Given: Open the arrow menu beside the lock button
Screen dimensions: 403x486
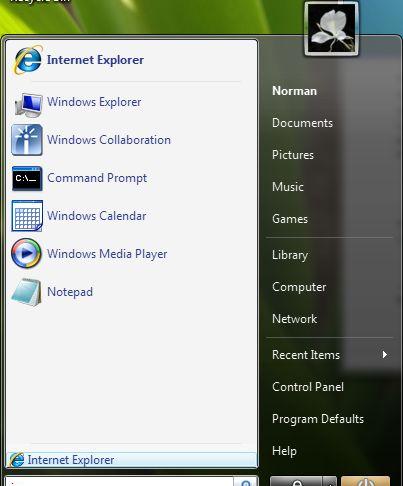Looking at the screenshot, I should 329,481.
